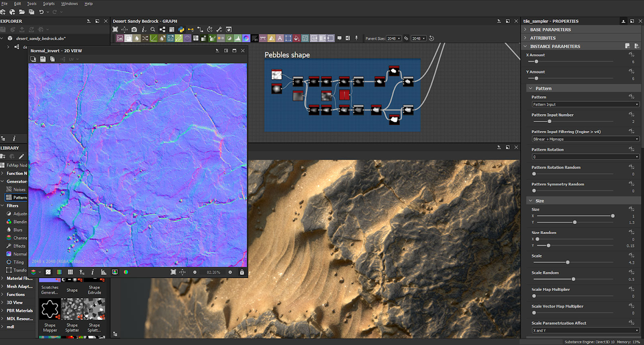
Task: Toggle the checkered background in the 2D view
Action: (x=49, y=272)
